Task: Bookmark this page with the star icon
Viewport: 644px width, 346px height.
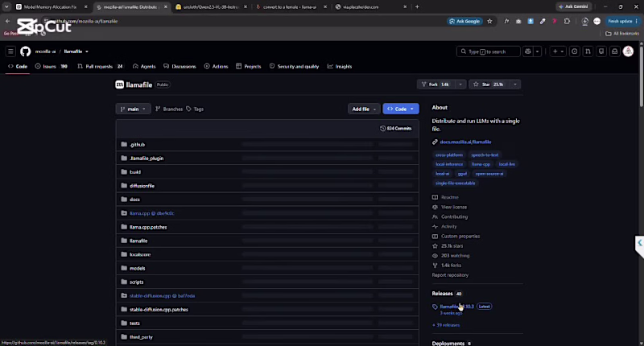Action: pyautogui.click(x=489, y=22)
